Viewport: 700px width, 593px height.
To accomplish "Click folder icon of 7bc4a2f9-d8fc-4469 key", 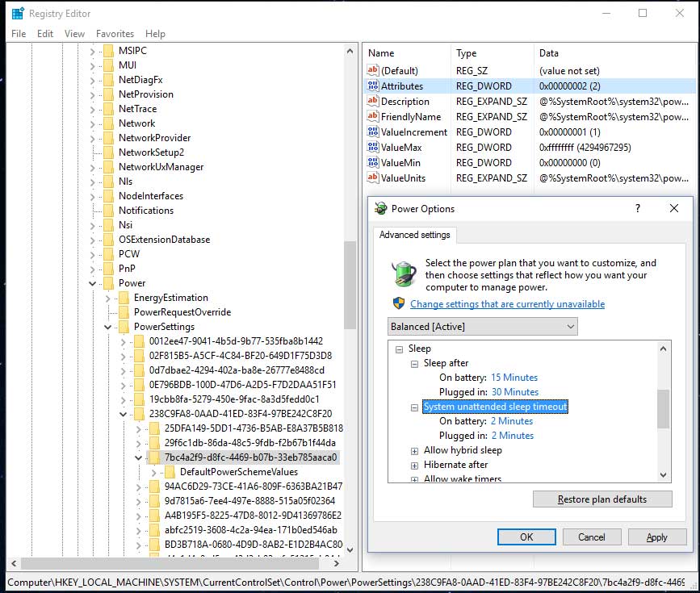I will click(154, 457).
